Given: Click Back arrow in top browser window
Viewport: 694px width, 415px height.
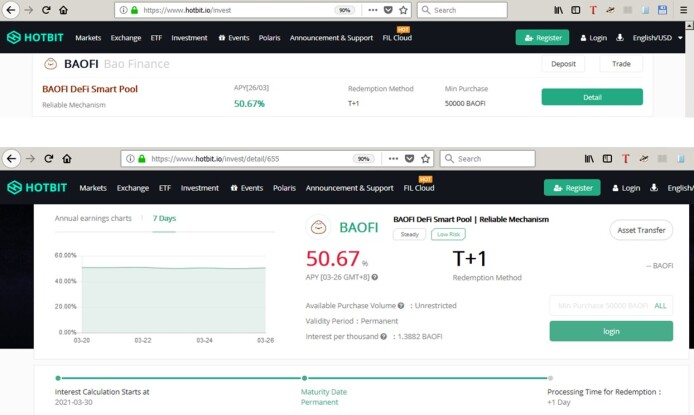Looking at the screenshot, I should (11, 10).
